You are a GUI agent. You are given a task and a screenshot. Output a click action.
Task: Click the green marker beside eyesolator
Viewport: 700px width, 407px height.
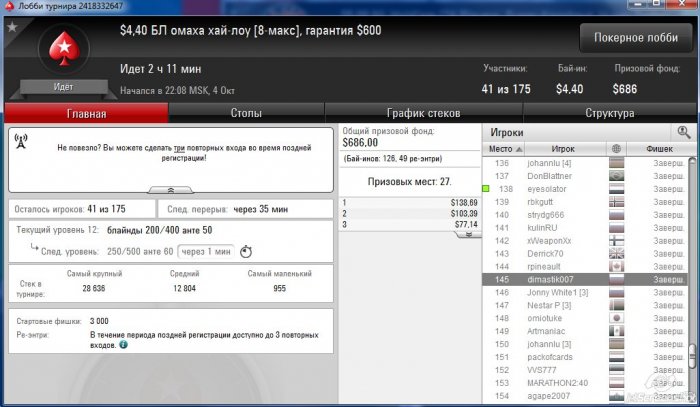(486, 189)
